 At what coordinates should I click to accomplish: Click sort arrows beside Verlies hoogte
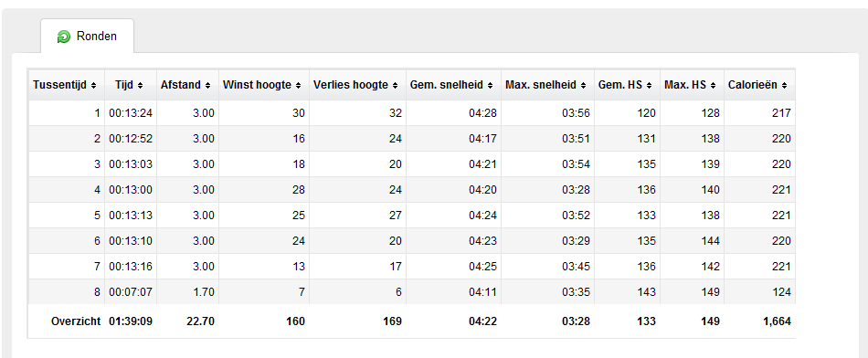point(396,85)
